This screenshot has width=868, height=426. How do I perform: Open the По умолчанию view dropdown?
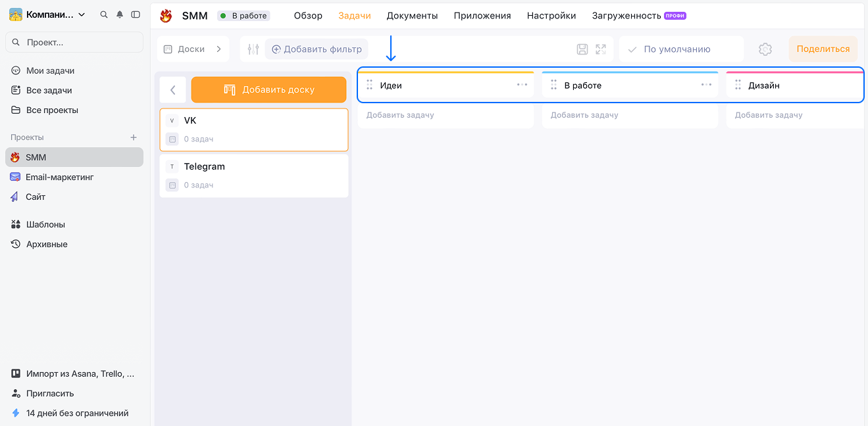point(681,49)
